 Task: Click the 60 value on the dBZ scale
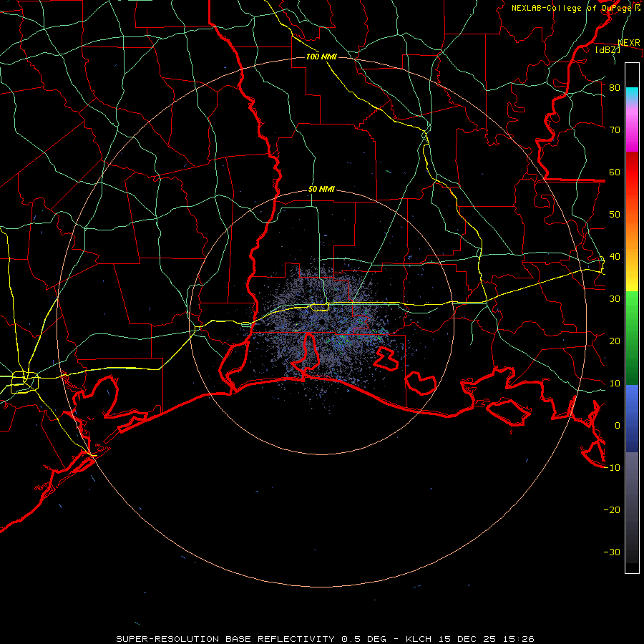click(x=615, y=172)
